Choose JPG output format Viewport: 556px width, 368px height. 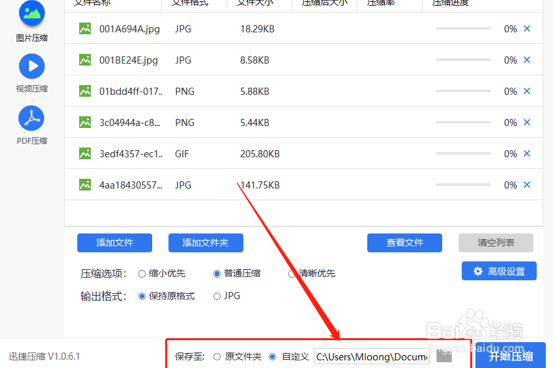(217, 296)
